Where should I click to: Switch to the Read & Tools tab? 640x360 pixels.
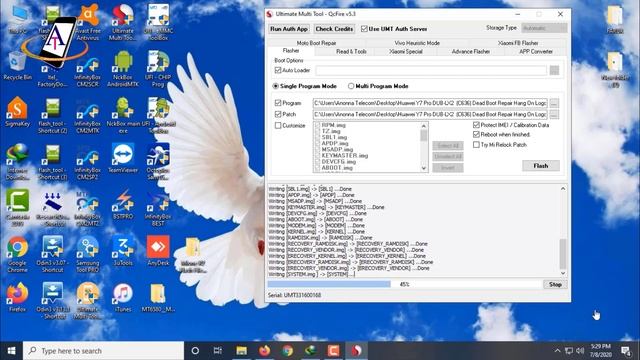351,51
